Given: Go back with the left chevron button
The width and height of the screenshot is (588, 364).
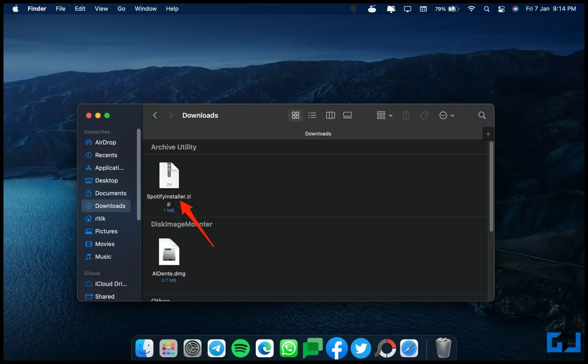Looking at the screenshot, I should pyautogui.click(x=155, y=115).
